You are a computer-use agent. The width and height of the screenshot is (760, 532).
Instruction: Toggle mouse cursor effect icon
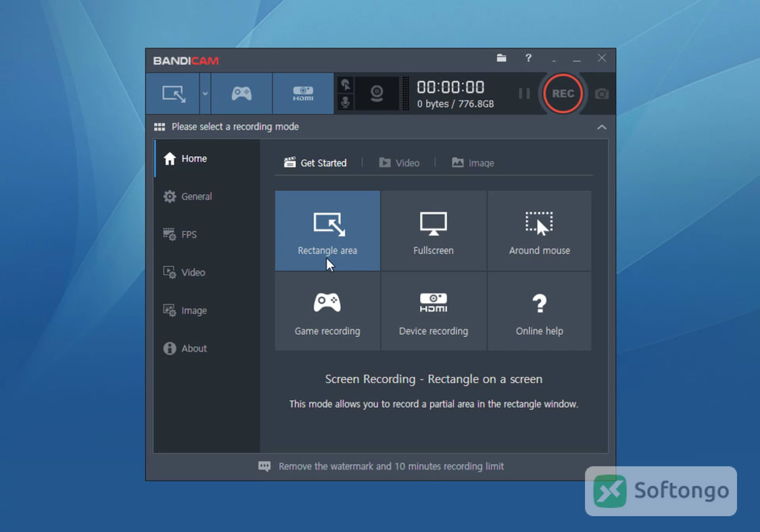(346, 85)
